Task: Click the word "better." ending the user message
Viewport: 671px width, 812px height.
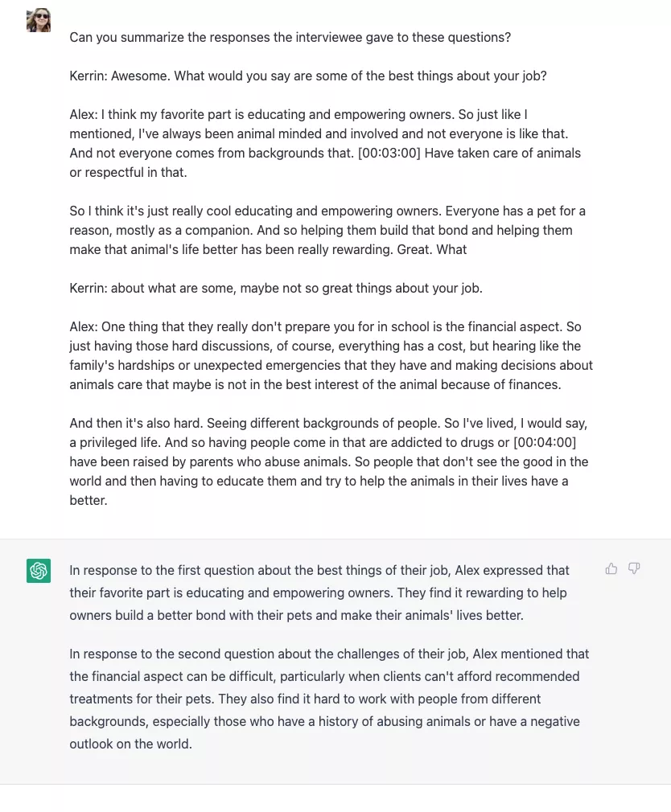Action: pyautogui.click(x=89, y=500)
